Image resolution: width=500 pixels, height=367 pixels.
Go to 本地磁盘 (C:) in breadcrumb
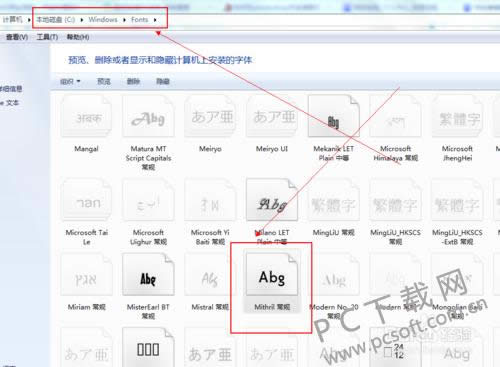point(56,20)
